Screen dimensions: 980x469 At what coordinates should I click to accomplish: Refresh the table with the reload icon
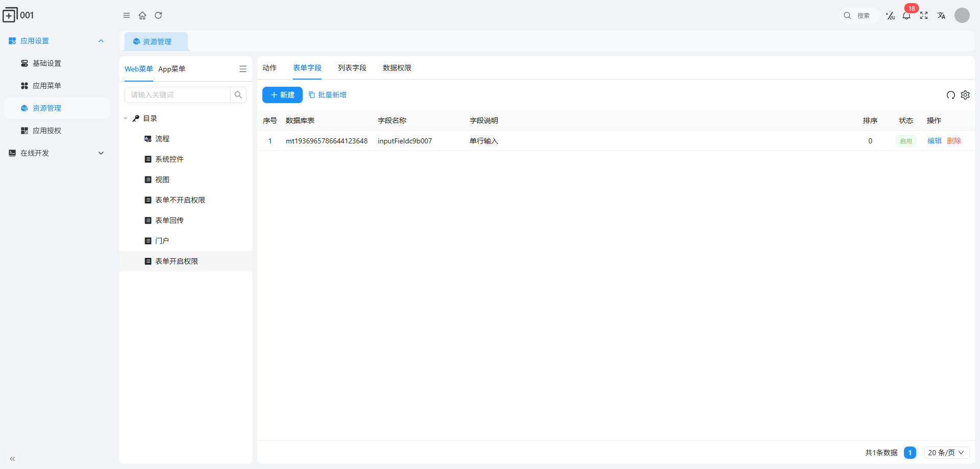click(x=950, y=95)
